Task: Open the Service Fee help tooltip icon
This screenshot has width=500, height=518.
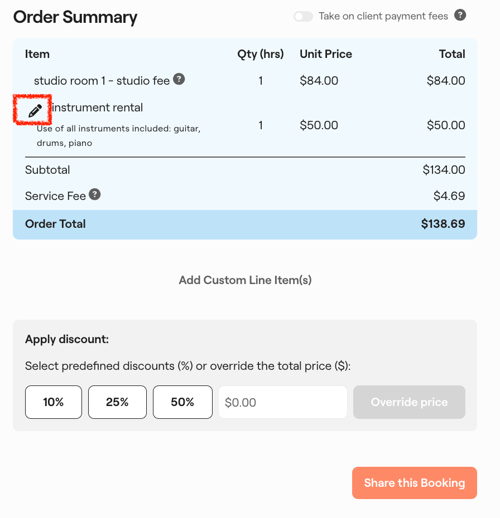Action: [x=95, y=194]
